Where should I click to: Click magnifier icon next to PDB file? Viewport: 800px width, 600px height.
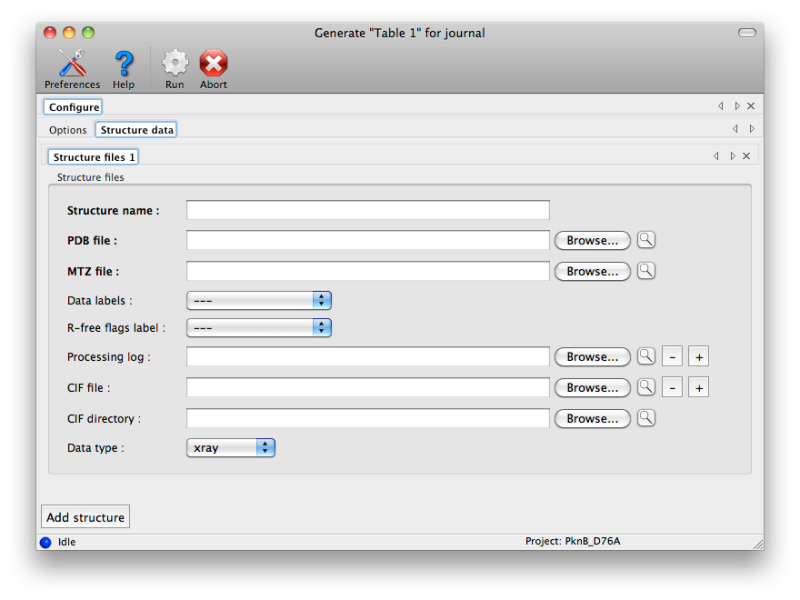pyautogui.click(x=646, y=240)
